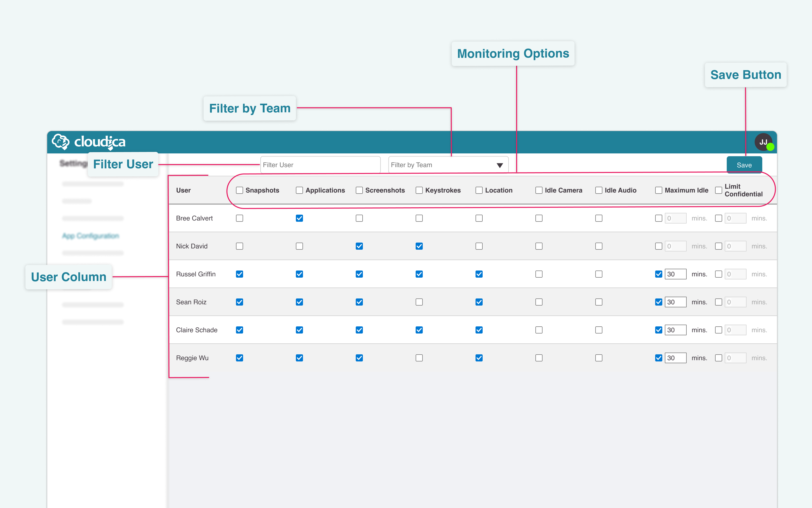This screenshot has height=508, width=812.
Task: Toggle the Screenshots header checkbox
Action: pos(359,190)
